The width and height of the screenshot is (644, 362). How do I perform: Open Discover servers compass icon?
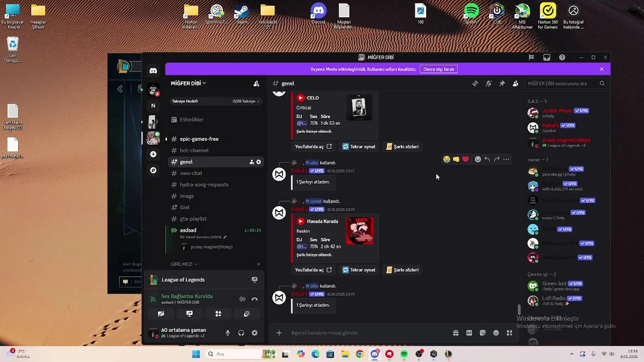click(153, 170)
